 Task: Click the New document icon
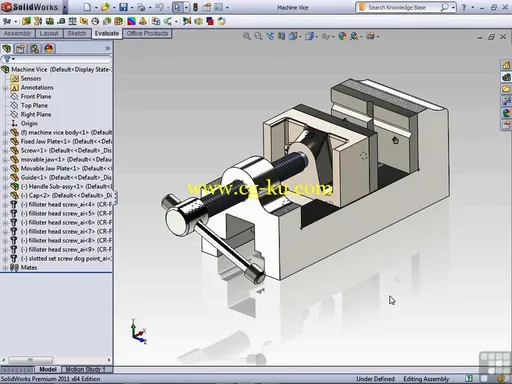click(x=87, y=7)
